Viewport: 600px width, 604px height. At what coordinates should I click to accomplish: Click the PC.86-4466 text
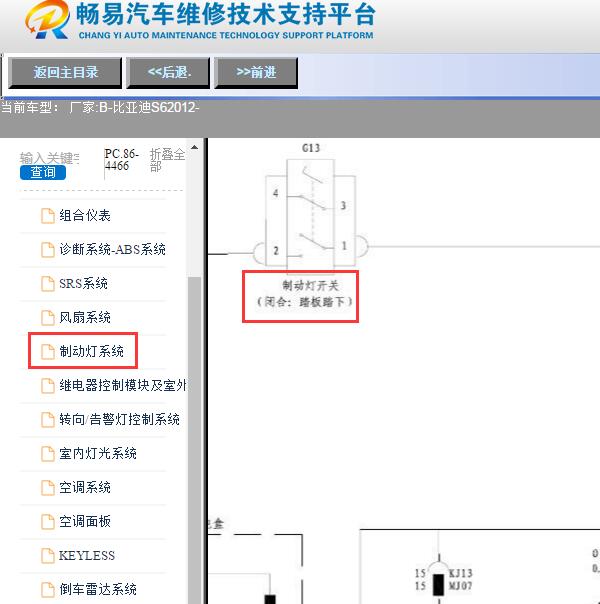(x=121, y=160)
